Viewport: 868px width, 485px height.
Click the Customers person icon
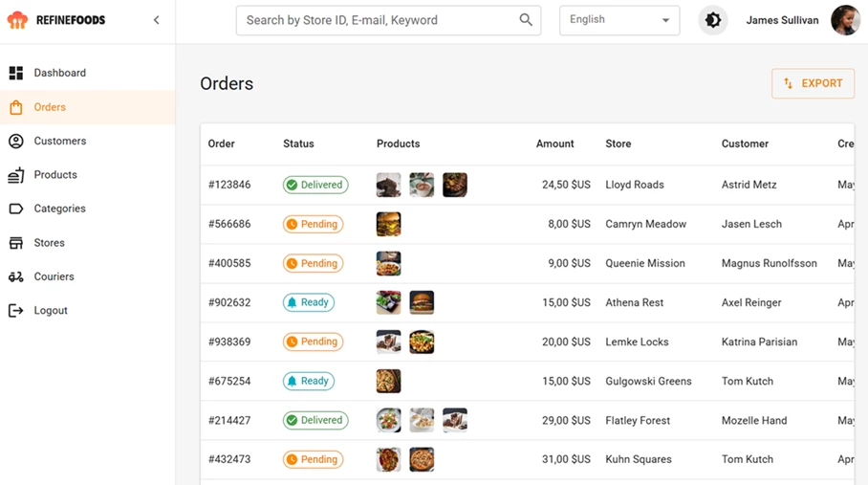pos(16,141)
